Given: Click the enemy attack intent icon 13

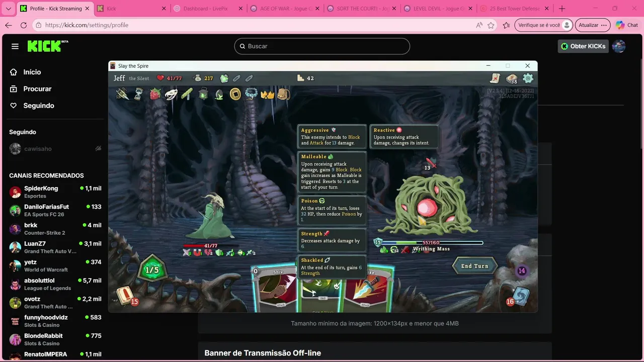Looking at the screenshot, I should (x=430, y=165).
